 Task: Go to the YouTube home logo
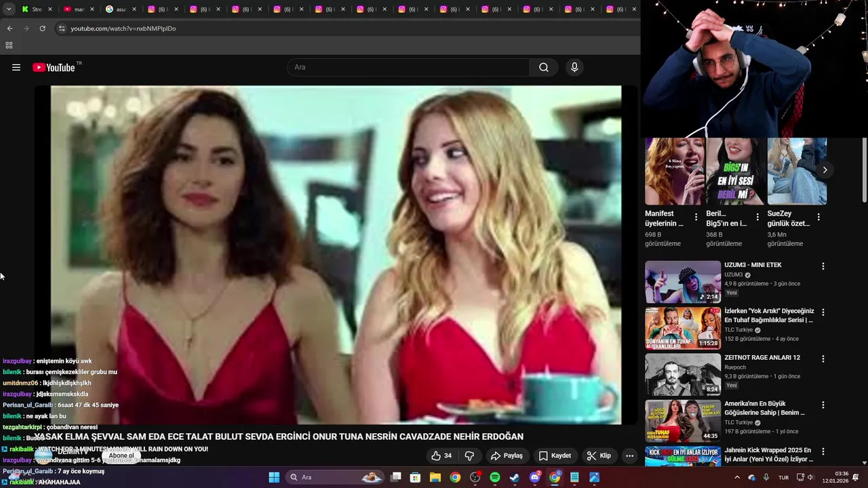(54, 67)
